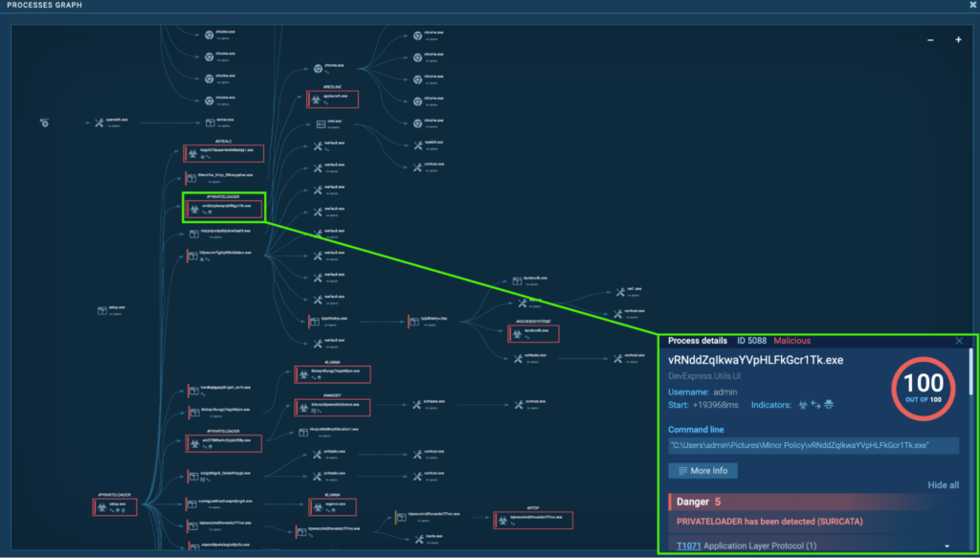Zoom out the graph with minus button
Screen dimensions: 980x558
(931, 40)
